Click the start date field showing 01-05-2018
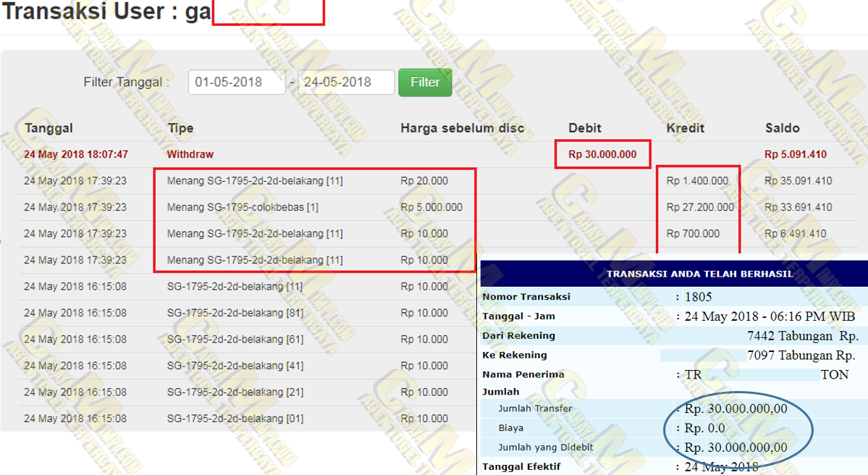Viewport: 868px width, 475px height. pos(236,83)
